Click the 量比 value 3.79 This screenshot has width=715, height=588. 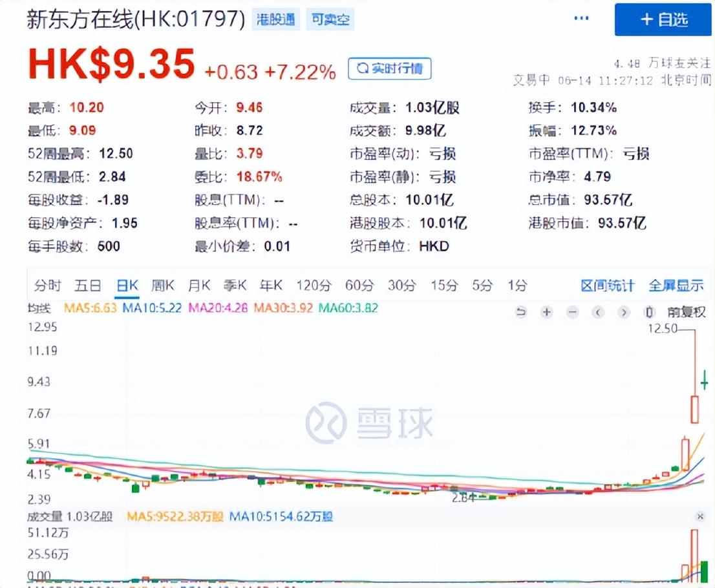click(250, 154)
